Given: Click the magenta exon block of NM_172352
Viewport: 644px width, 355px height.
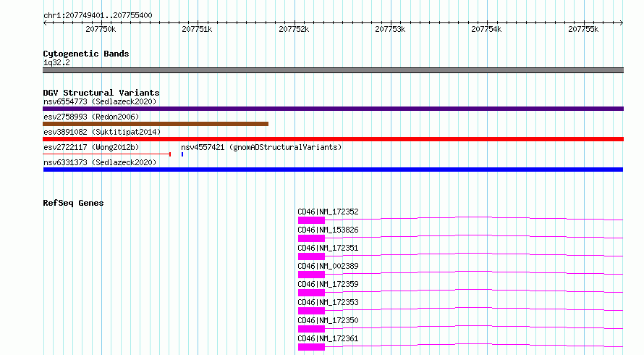Looking at the screenshot, I should pyautogui.click(x=311, y=220).
